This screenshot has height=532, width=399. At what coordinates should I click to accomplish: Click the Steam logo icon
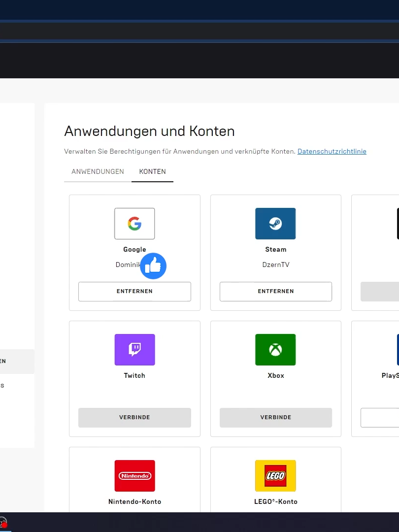275,224
